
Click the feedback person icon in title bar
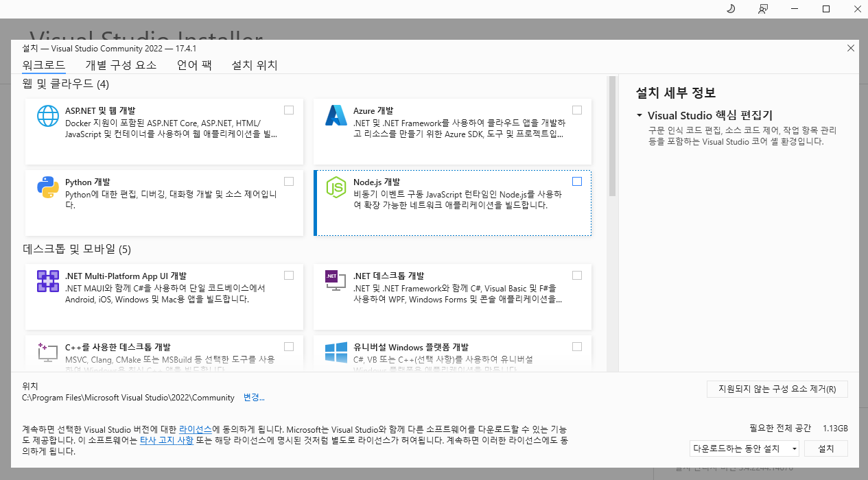[x=762, y=9]
